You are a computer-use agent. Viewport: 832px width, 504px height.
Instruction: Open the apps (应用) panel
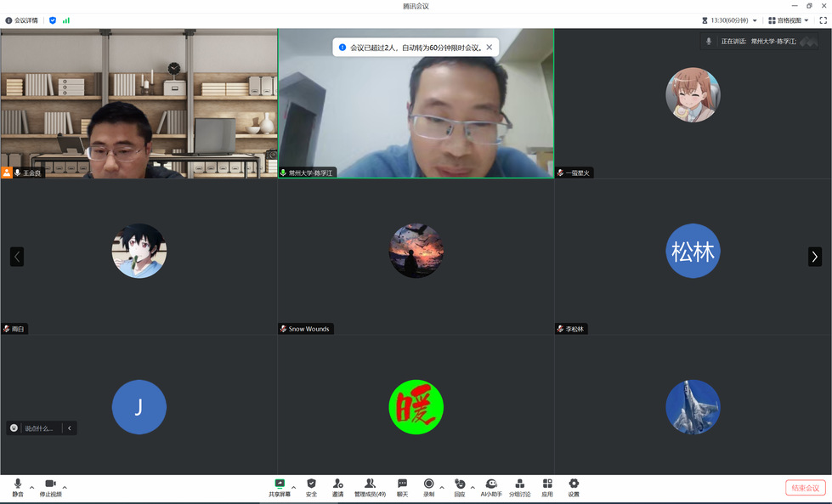547,486
